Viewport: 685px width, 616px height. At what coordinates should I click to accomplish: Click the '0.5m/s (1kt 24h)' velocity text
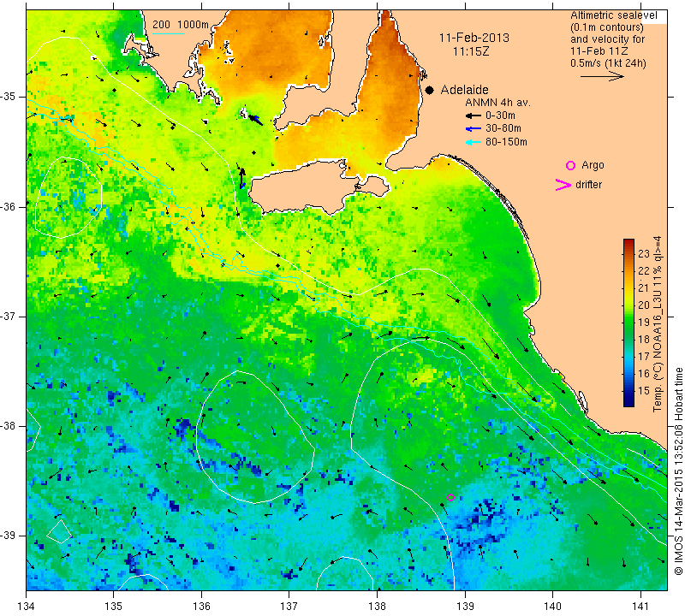point(608,63)
